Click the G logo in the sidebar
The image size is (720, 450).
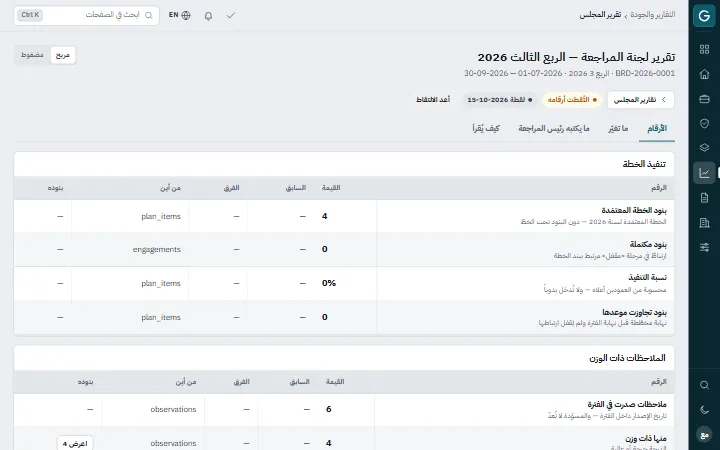pyautogui.click(x=704, y=16)
